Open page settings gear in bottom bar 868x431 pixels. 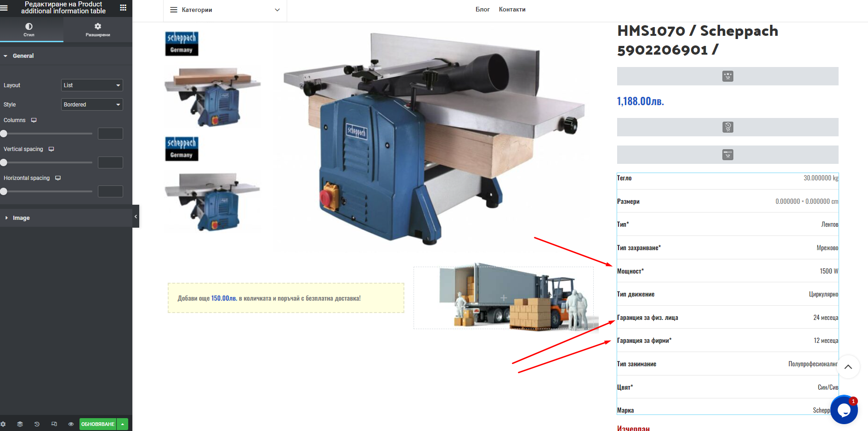3,424
